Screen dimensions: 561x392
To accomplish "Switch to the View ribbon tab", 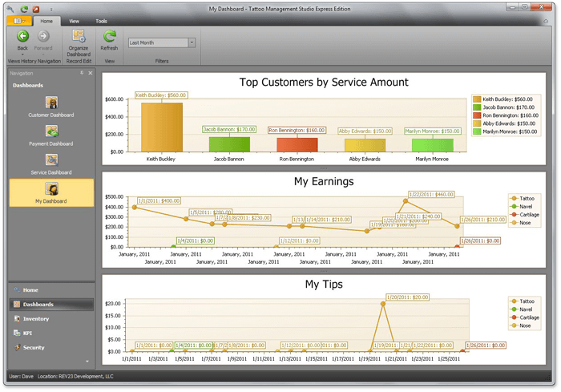I will pyautogui.click(x=74, y=21).
